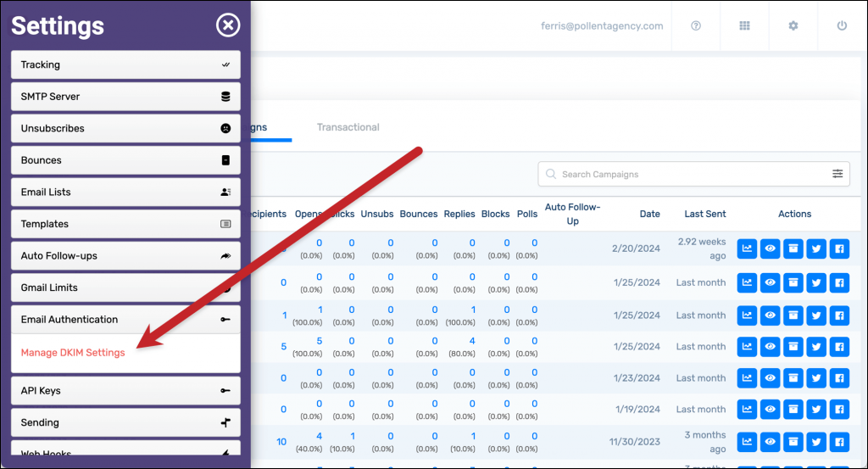Open the apps grid icon
The width and height of the screenshot is (868, 469).
click(744, 25)
